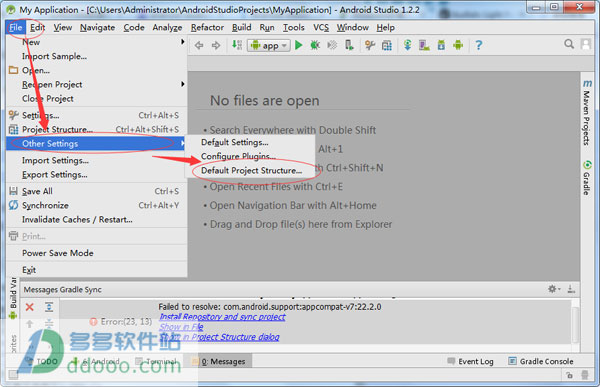Open the VCS menu
600x387 pixels.
(x=321, y=28)
